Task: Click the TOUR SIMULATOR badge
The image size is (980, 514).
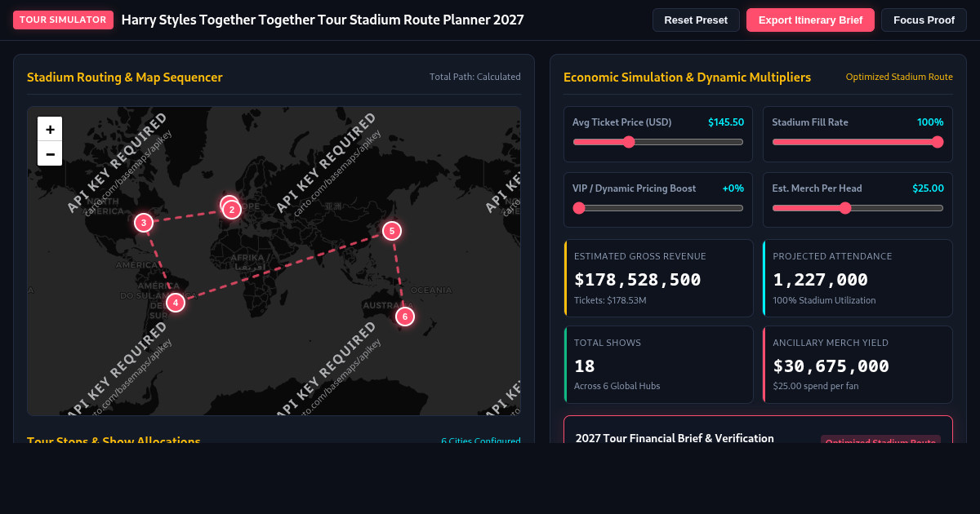Action: [63, 20]
